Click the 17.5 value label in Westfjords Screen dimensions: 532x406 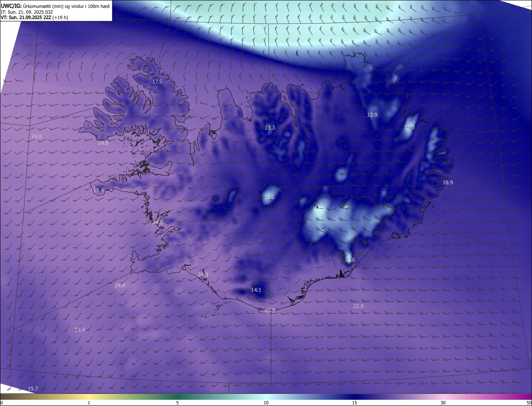pos(157,82)
